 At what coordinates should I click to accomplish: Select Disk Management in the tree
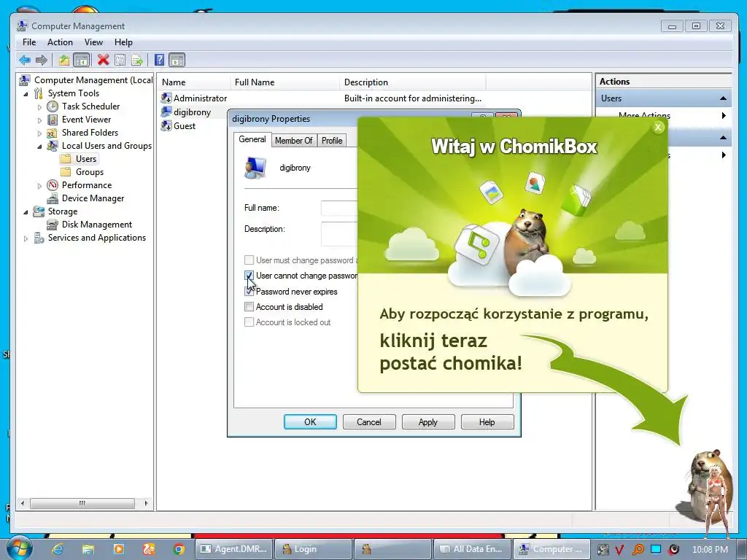pyautogui.click(x=97, y=225)
